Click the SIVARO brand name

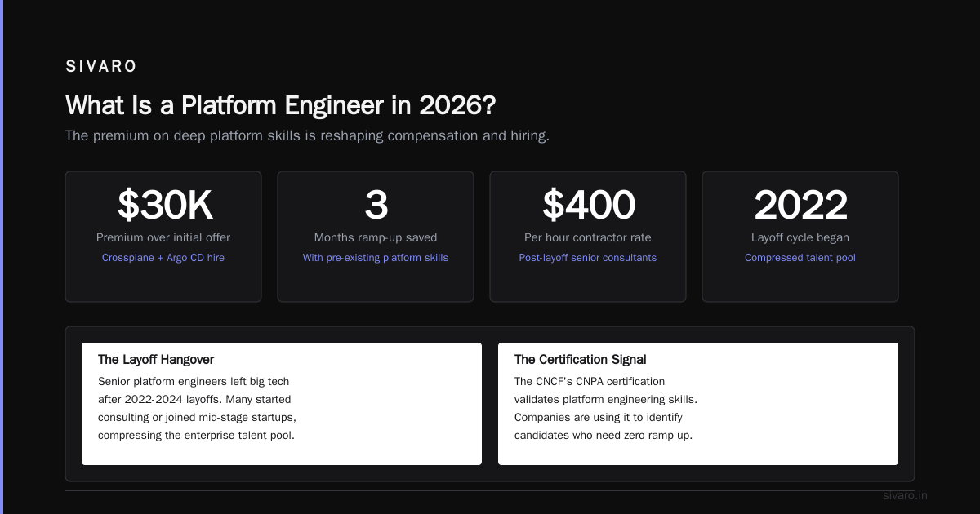[x=101, y=67]
